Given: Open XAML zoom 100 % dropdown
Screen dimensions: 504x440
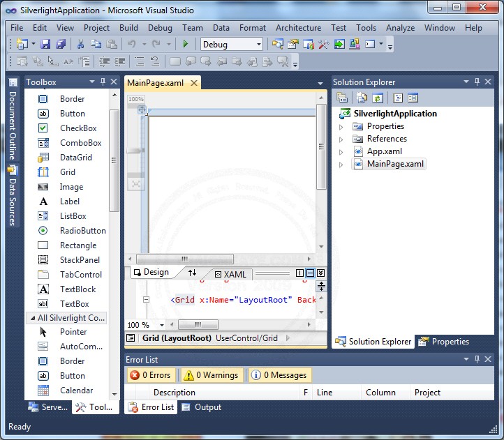Looking at the screenshot, I should click(x=162, y=325).
